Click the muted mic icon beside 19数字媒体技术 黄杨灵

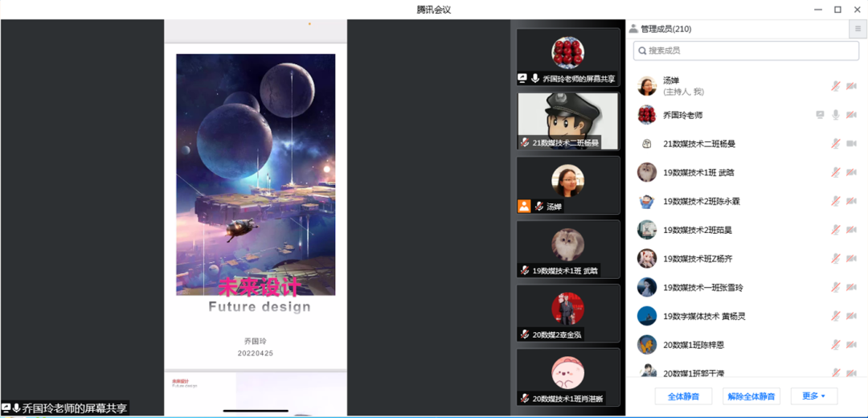836,316
